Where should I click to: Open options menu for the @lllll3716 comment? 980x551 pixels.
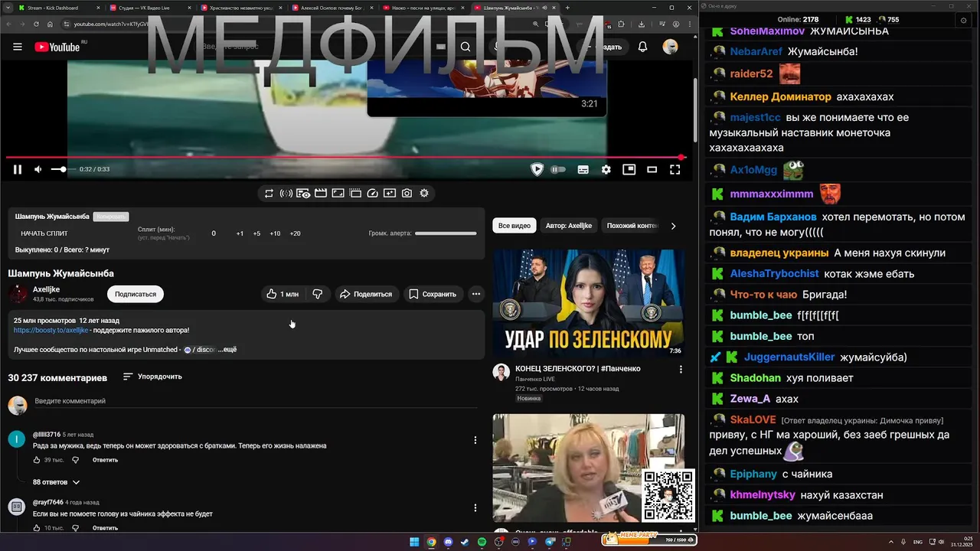click(475, 440)
